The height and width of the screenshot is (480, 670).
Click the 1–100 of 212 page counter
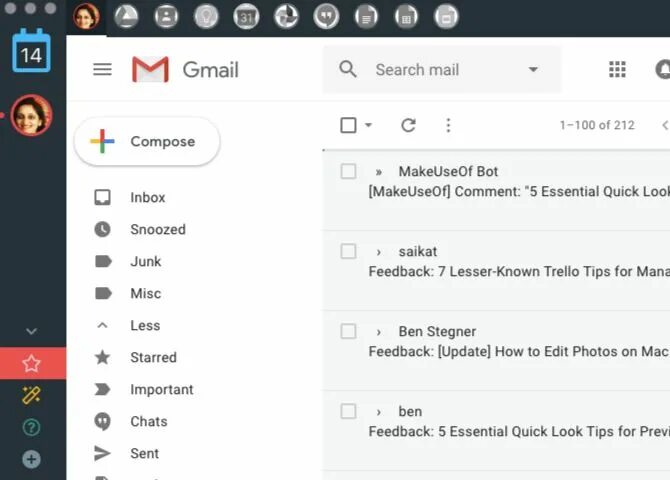pos(597,125)
